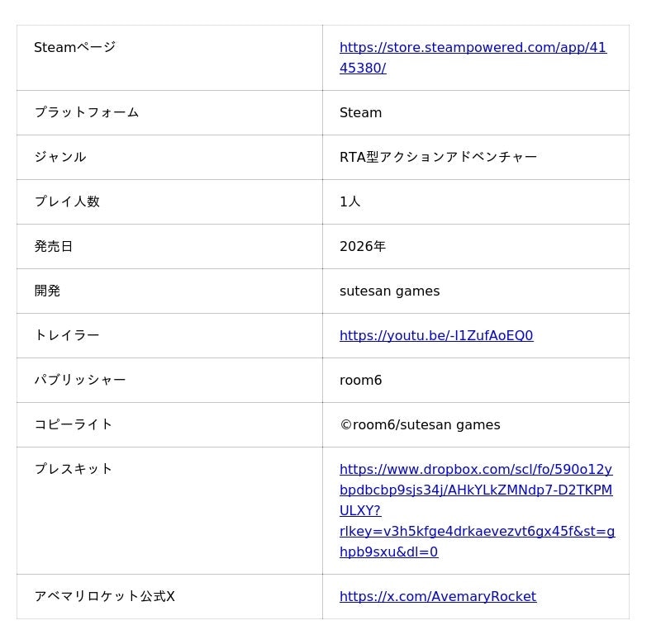Screen dimensions: 661x644
Task: Click the "発売日" label cell
Action: click(53, 246)
